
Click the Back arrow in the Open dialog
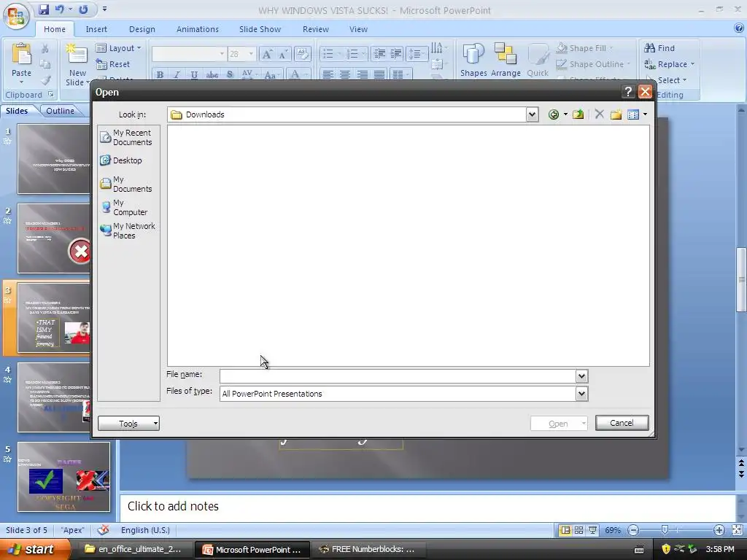553,114
